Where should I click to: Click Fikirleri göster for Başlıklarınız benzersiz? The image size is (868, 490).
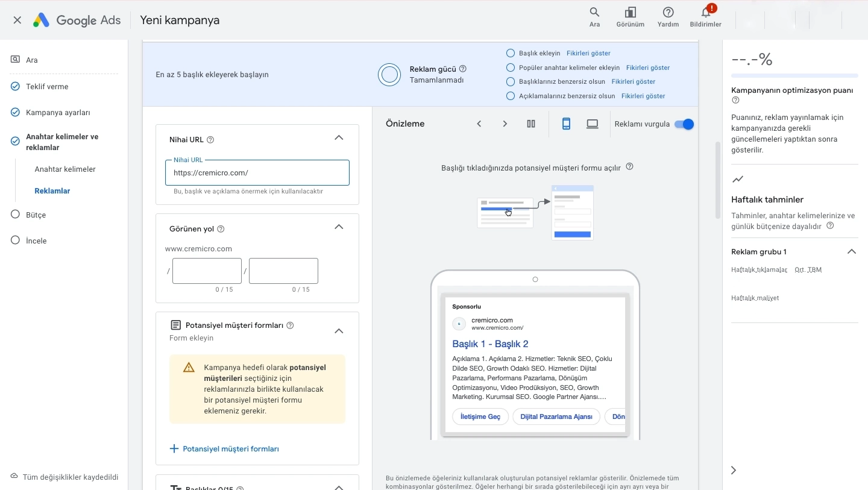(x=634, y=81)
